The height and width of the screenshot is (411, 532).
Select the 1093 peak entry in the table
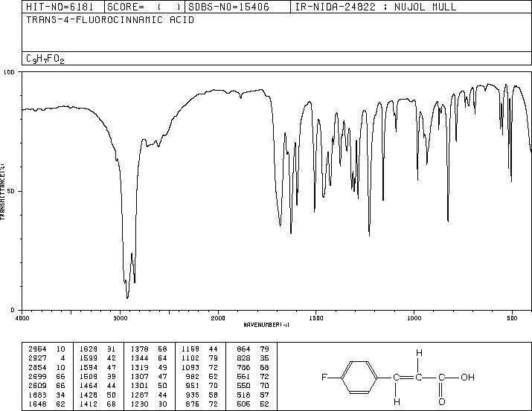(x=200, y=367)
